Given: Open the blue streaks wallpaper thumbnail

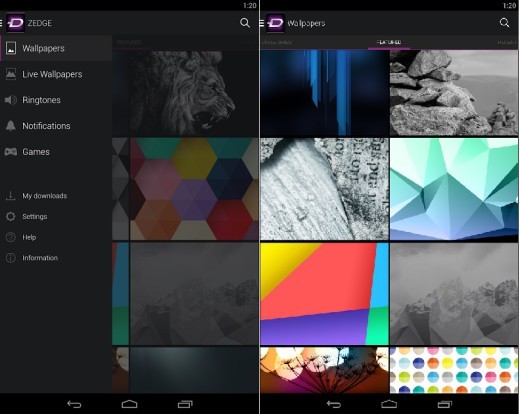Looking at the screenshot, I should (324, 93).
